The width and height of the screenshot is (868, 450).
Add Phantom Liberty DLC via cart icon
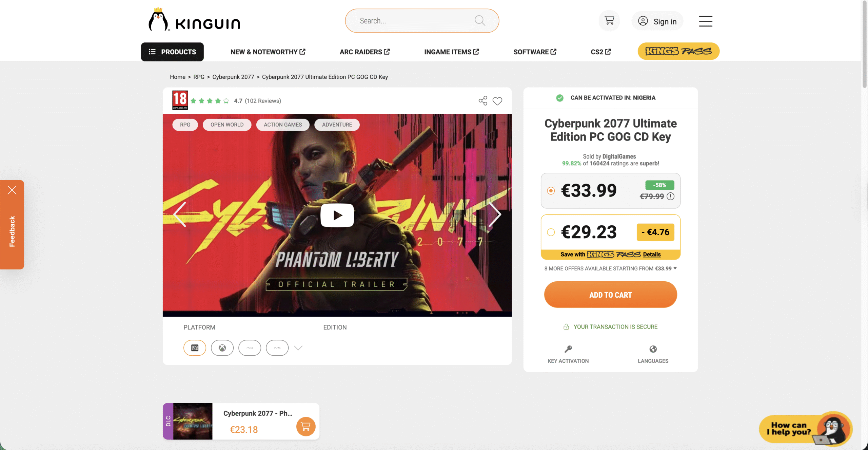point(305,426)
